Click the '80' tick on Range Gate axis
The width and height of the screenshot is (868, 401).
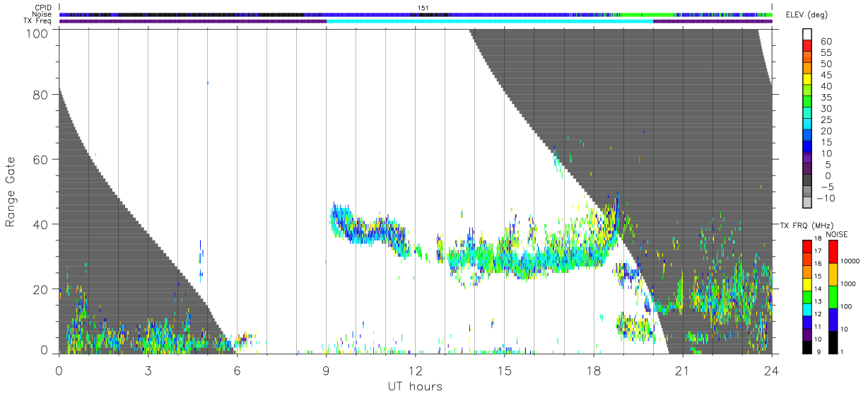click(x=41, y=95)
